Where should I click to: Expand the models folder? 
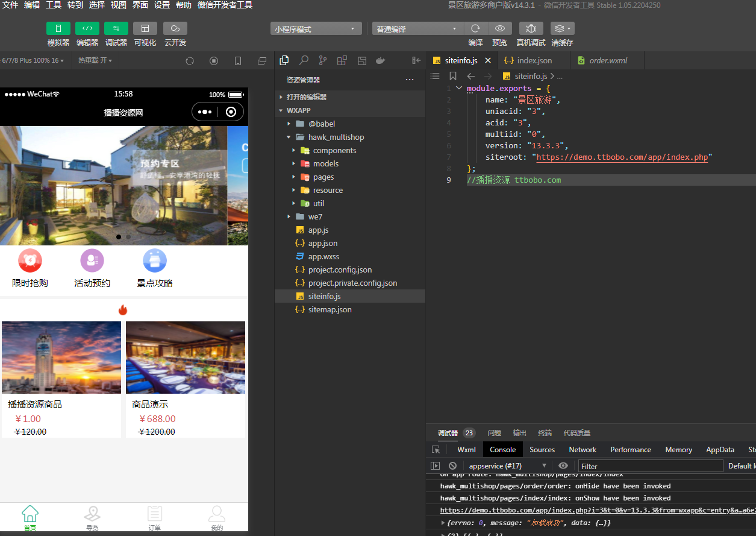(350, 163)
